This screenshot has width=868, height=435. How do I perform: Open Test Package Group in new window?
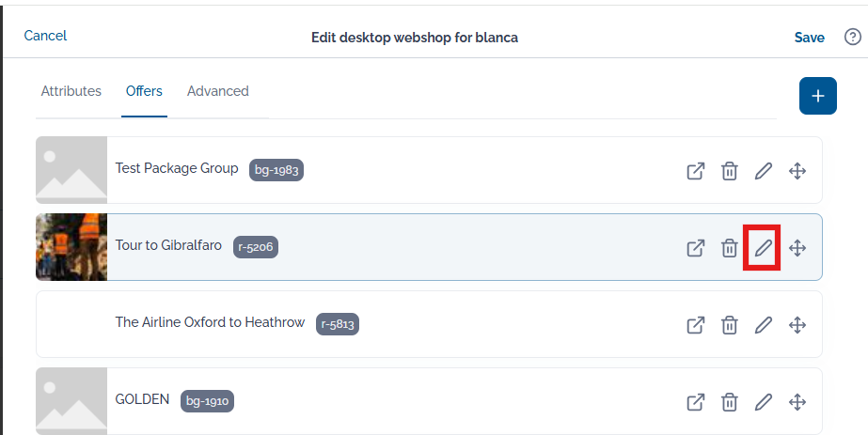click(x=696, y=171)
